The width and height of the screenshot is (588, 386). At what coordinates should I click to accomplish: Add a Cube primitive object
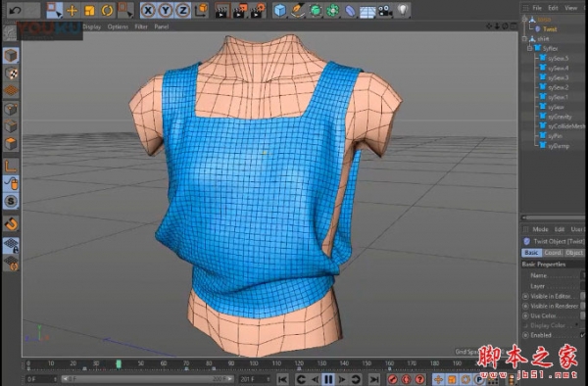point(279,11)
